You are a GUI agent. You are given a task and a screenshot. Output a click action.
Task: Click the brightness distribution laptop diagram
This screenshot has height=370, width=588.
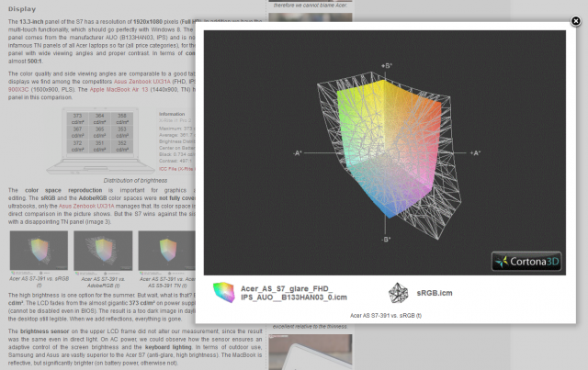[x=100, y=141]
